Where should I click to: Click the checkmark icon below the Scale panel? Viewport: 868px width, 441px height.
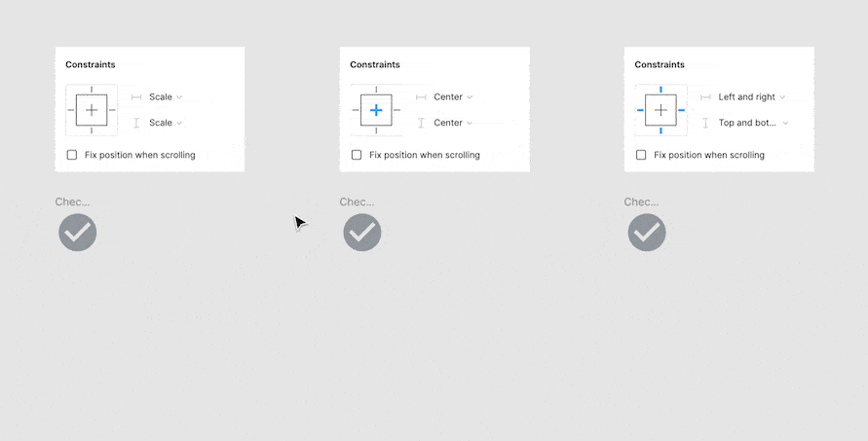point(78,233)
